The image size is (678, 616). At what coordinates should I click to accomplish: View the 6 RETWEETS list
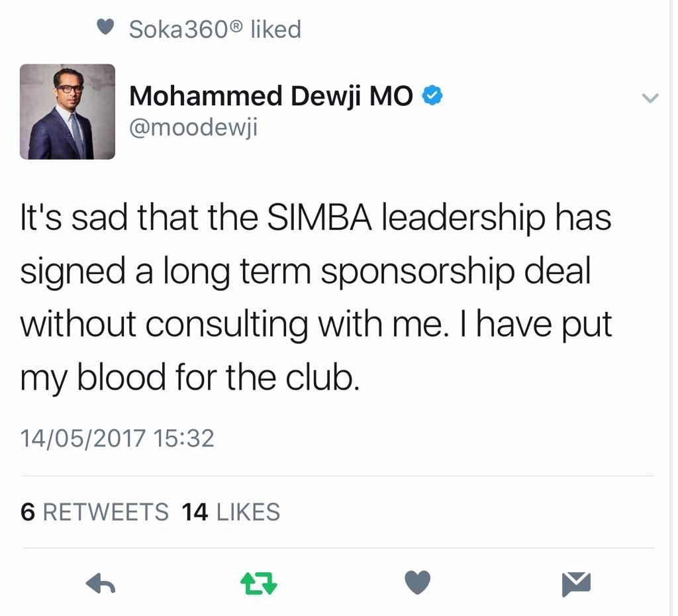[95, 512]
